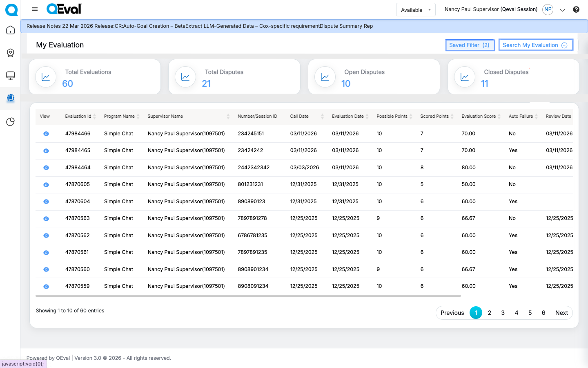
Task: Click the QEval logo
Action: 64,9
